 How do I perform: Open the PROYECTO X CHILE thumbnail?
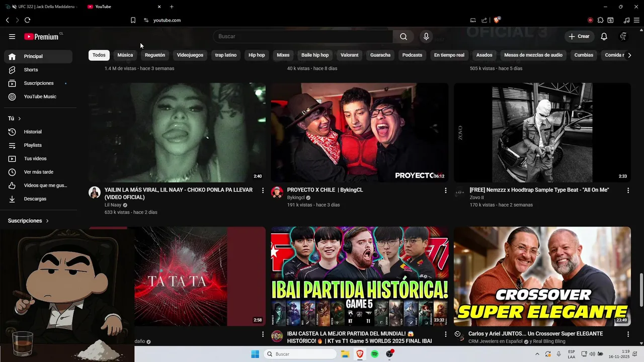(x=360, y=132)
